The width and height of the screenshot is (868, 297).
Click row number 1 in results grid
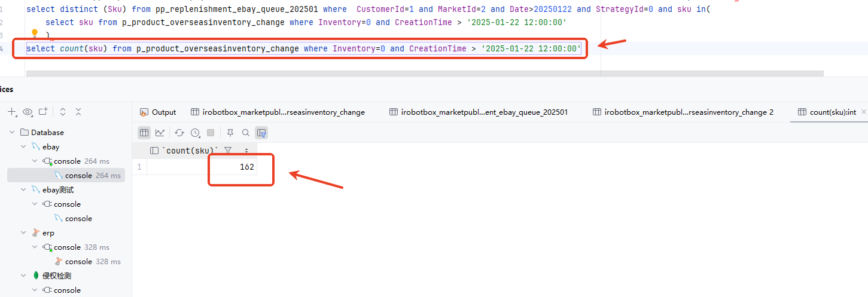point(139,167)
